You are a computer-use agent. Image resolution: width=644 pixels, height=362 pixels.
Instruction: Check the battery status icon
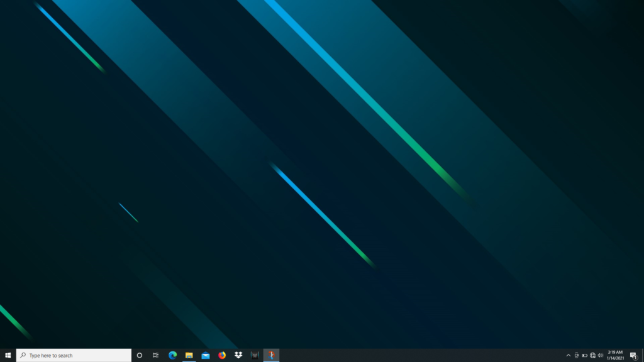584,356
